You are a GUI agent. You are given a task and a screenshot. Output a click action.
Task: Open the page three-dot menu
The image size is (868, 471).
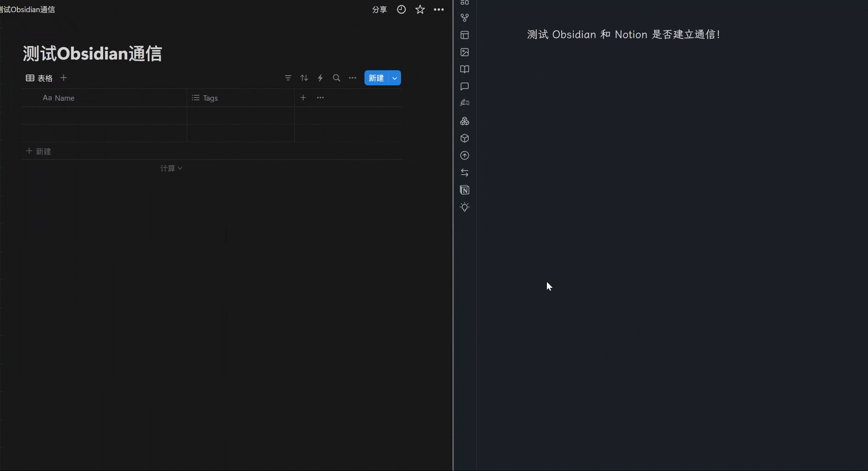[x=439, y=10]
